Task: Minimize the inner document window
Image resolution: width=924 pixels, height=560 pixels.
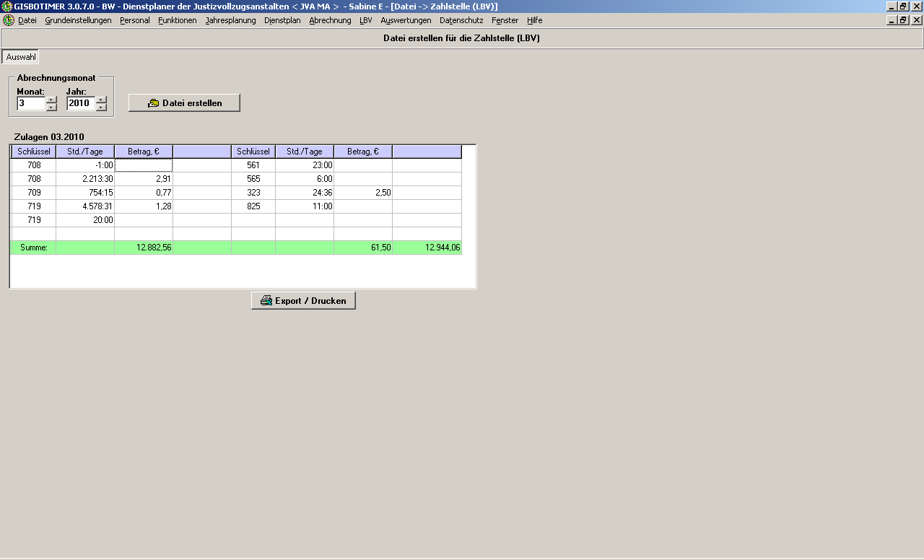Action: click(x=892, y=20)
